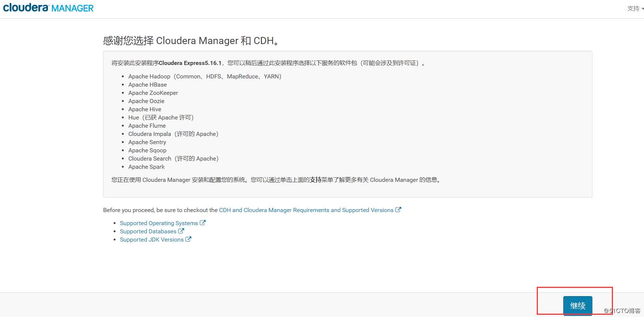Click external-link icon after Requirements and Supported Versions
The height and width of the screenshot is (317, 644).
coord(398,209)
